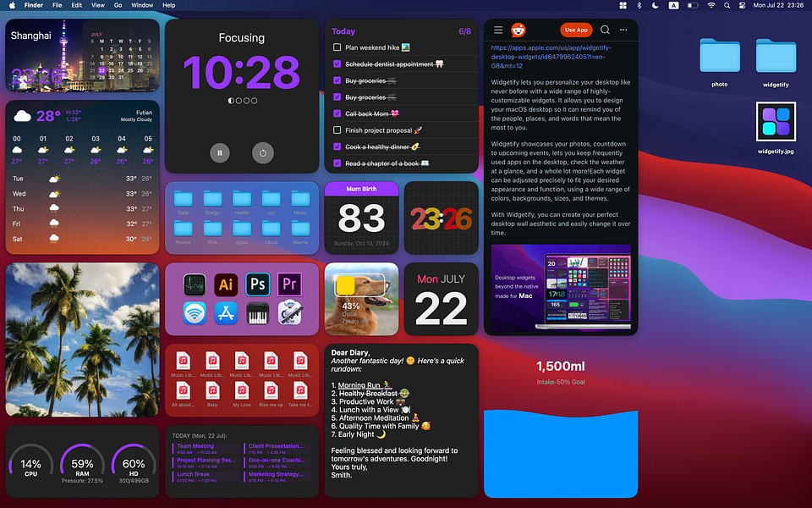Click the Wi-Fi icon in menu bar
This screenshot has width=812, height=508.
[x=711, y=5]
